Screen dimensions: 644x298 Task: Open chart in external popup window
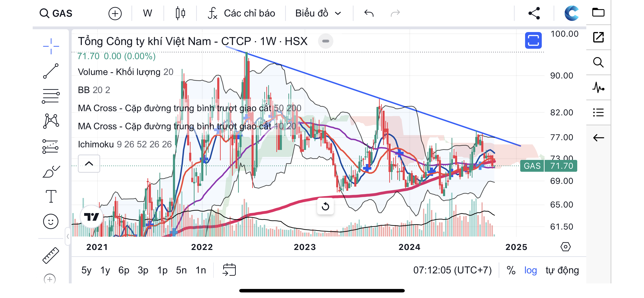tap(598, 37)
